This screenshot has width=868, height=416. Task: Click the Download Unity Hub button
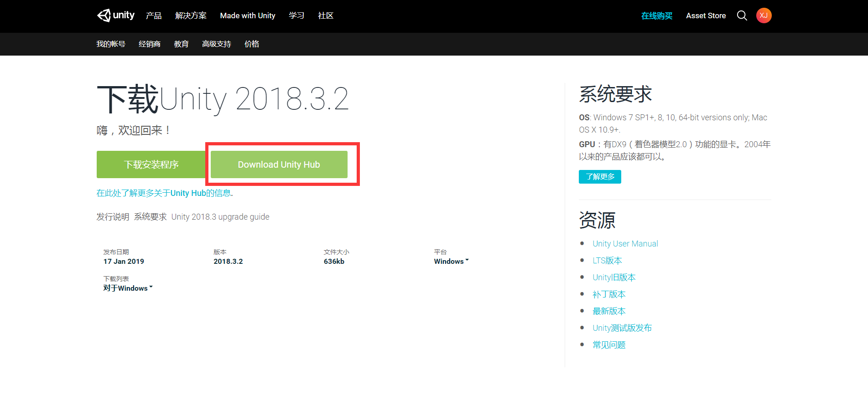(x=279, y=164)
